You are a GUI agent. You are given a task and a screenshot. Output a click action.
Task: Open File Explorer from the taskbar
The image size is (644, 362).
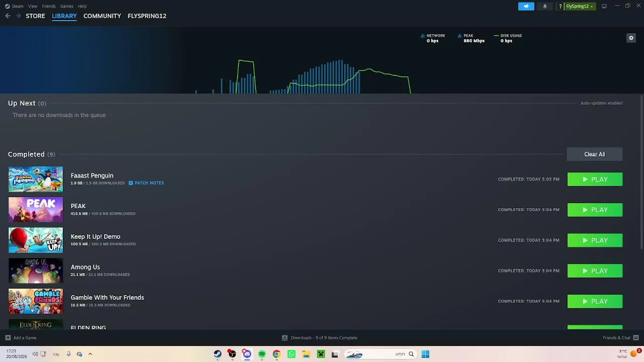coord(306,354)
